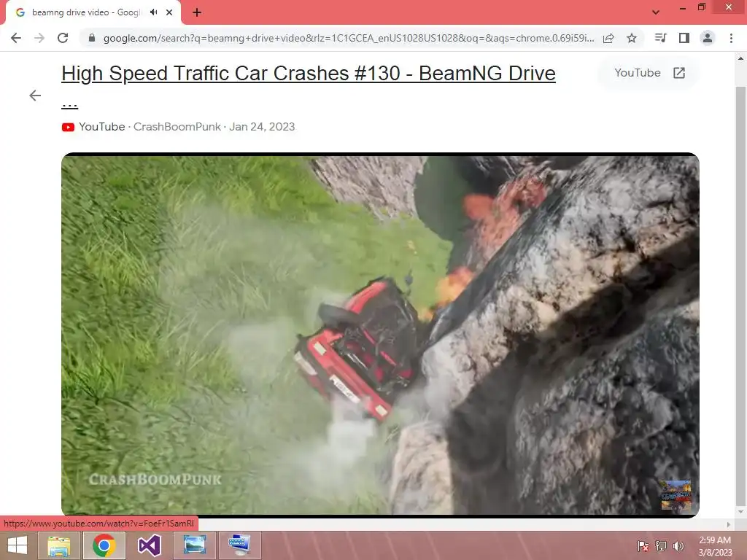Restore down the Chrome window

pos(702,7)
